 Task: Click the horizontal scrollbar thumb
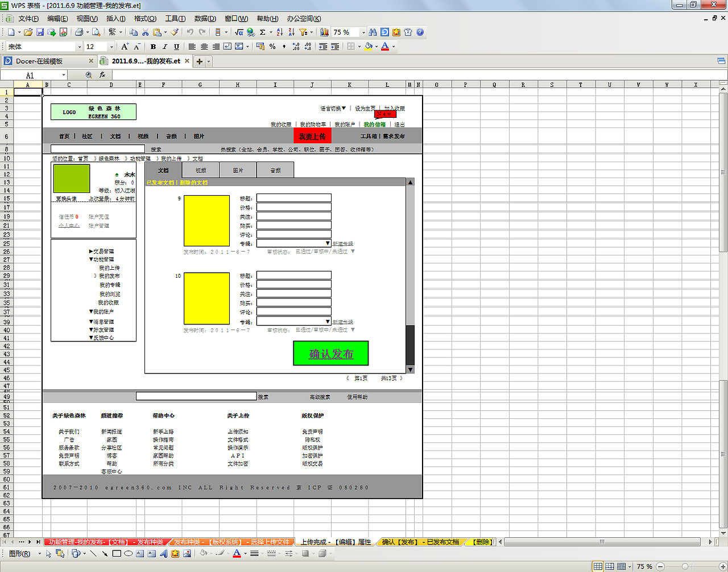coord(602,542)
